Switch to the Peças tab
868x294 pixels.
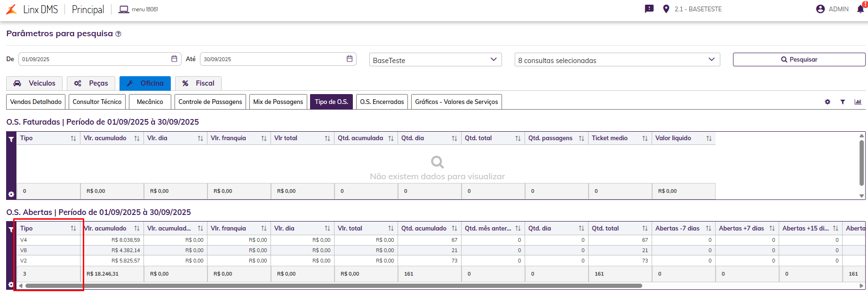coord(91,83)
